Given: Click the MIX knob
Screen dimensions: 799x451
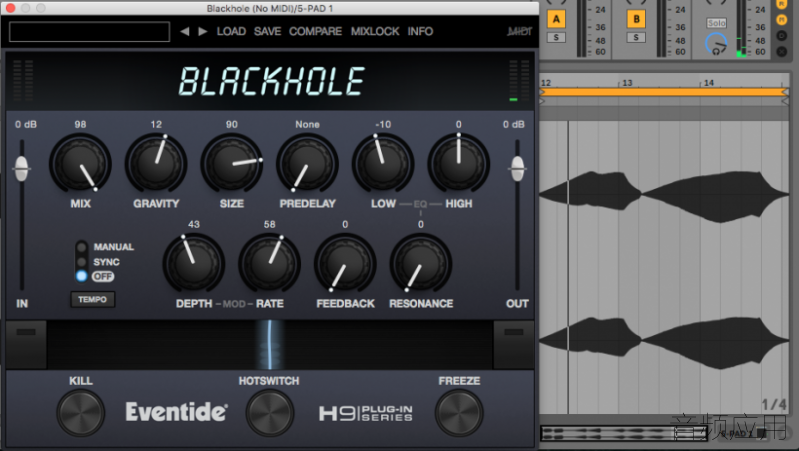Looking at the screenshot, I should click(81, 164).
